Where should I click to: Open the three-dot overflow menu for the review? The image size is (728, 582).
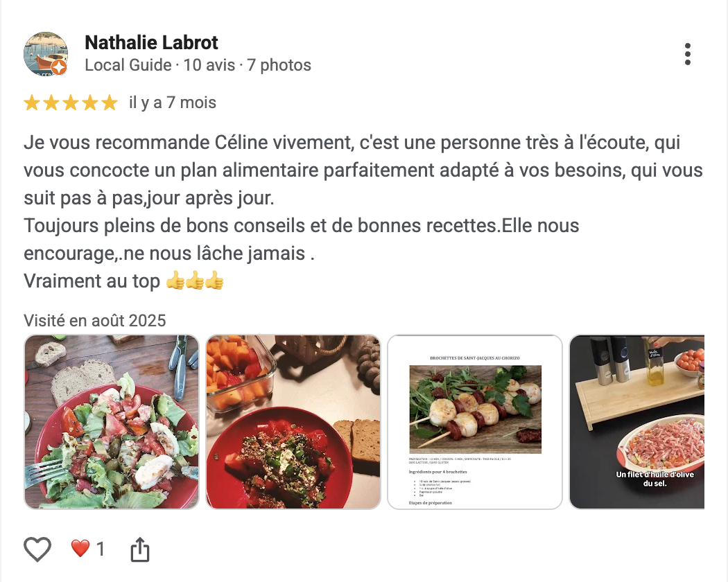688,54
